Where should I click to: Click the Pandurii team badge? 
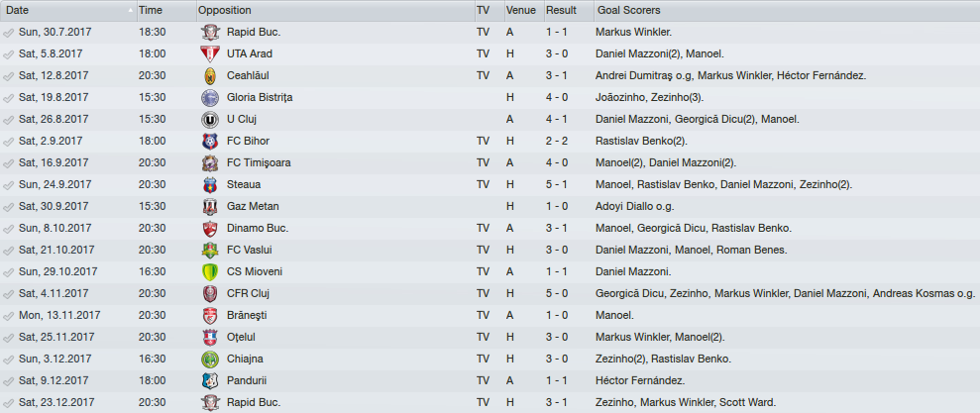coord(210,380)
